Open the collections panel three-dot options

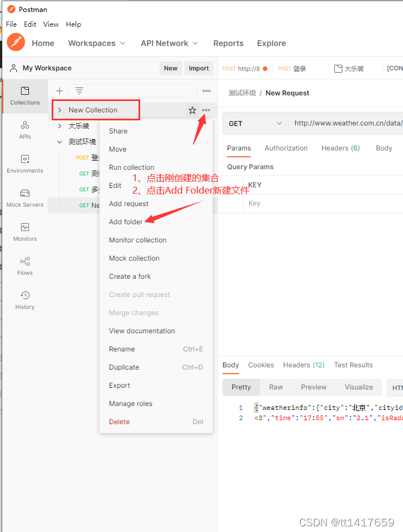coord(207,91)
